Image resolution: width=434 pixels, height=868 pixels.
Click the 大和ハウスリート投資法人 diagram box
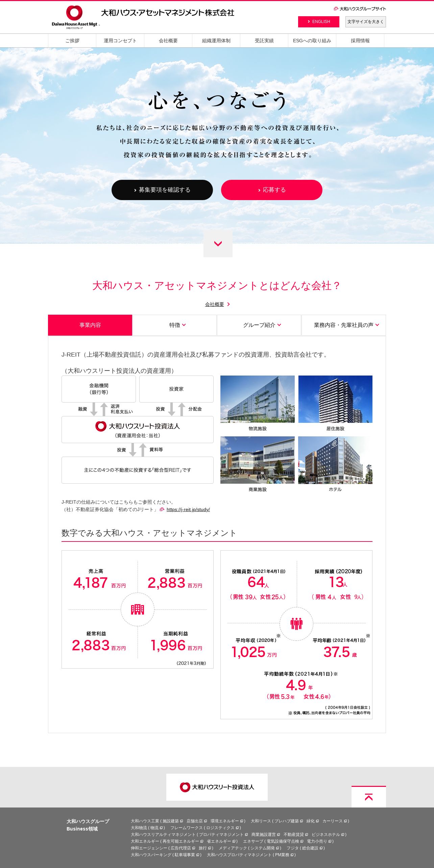pyautogui.click(x=138, y=430)
